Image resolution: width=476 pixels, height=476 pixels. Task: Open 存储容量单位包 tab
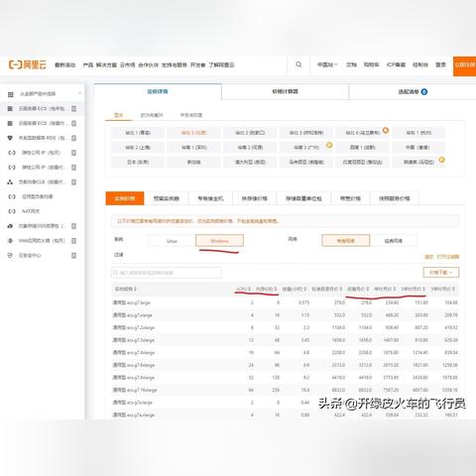[x=303, y=198]
